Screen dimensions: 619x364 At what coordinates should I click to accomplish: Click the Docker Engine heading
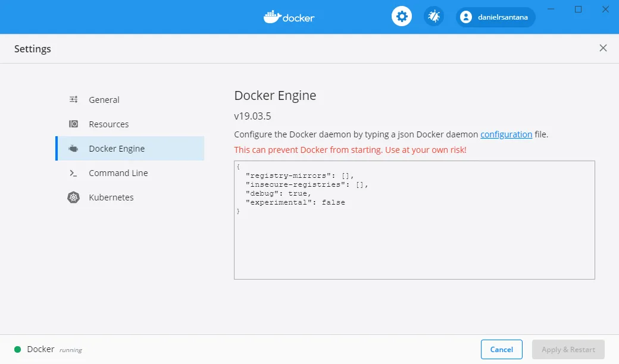(275, 95)
